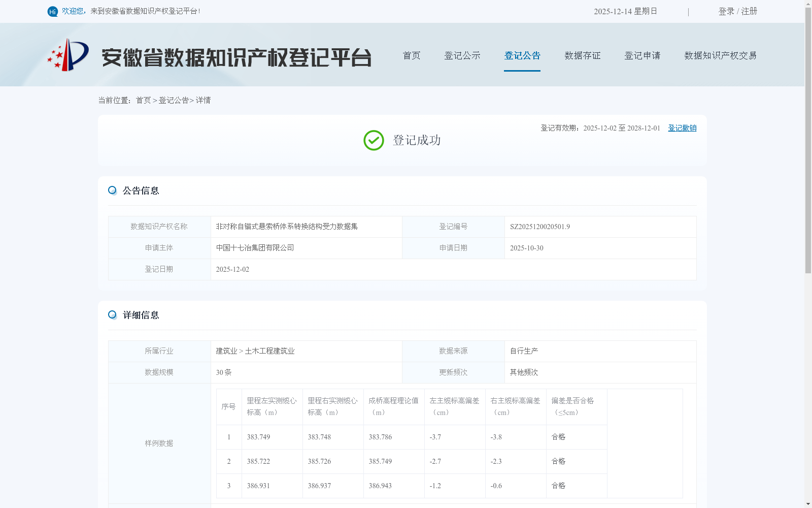Select the 登记公告 navigation tab

pos(522,55)
